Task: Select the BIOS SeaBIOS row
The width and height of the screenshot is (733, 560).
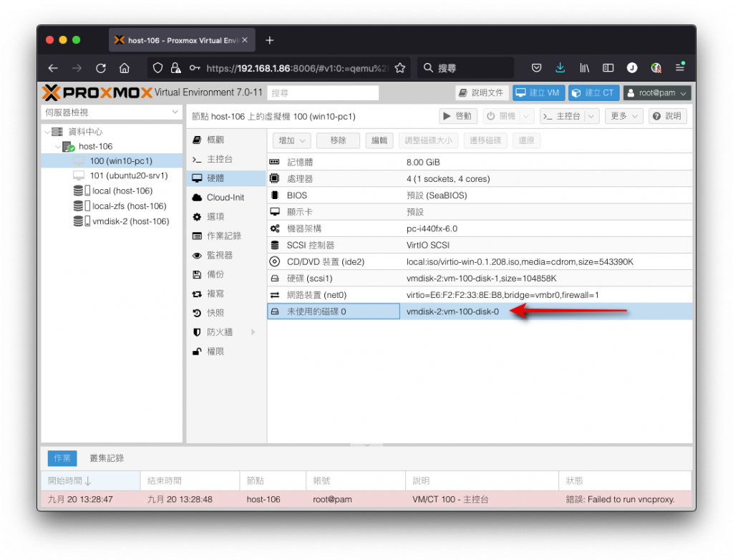Action: pos(480,195)
